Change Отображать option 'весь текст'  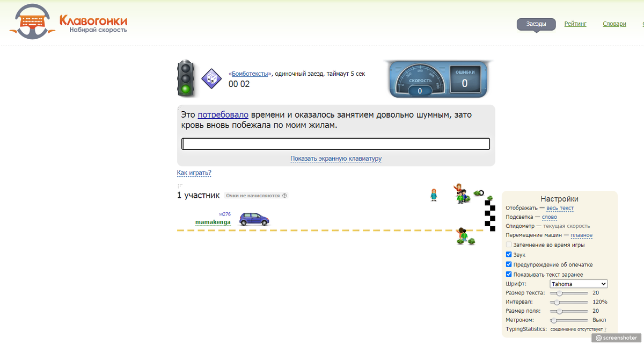point(560,208)
